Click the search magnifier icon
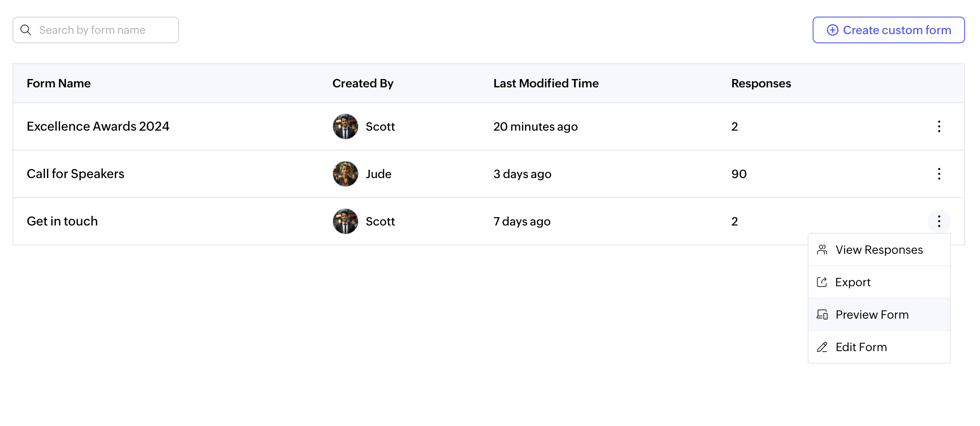The width and height of the screenshot is (980, 426). point(26,30)
